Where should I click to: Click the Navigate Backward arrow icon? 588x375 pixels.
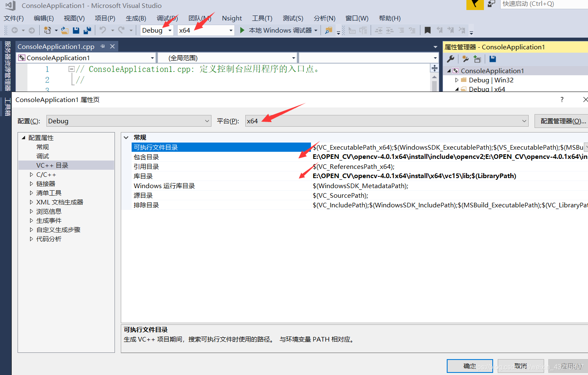pos(15,30)
